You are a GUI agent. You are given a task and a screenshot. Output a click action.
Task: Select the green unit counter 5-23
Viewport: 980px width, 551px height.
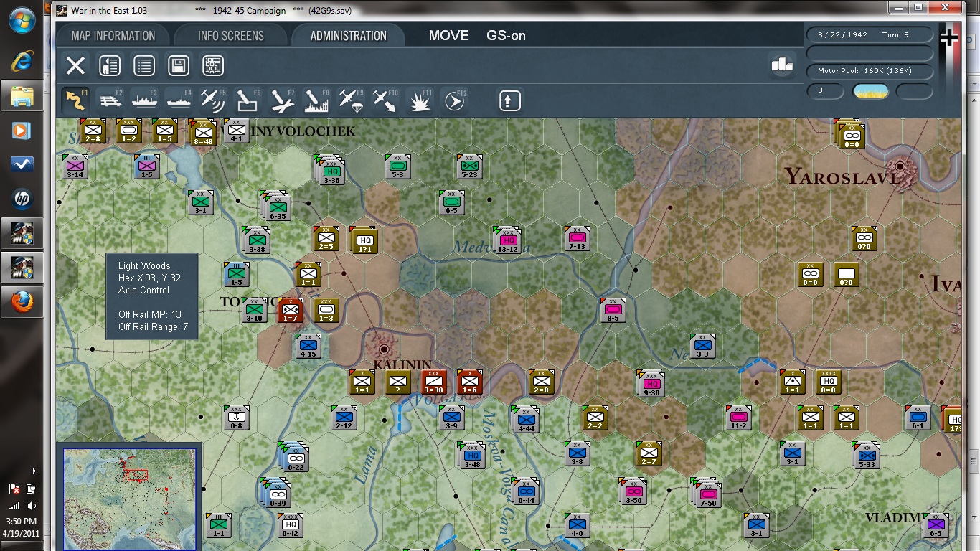click(x=469, y=166)
